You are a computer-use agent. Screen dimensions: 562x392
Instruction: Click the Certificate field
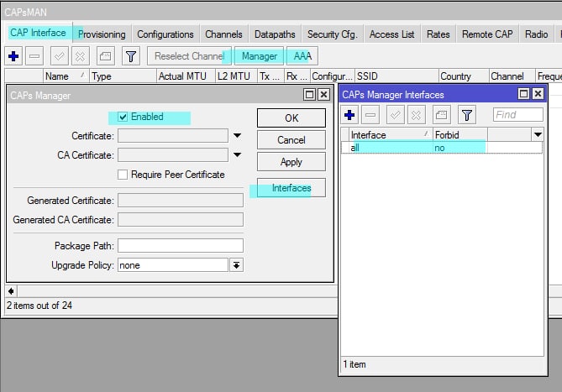[x=173, y=136]
